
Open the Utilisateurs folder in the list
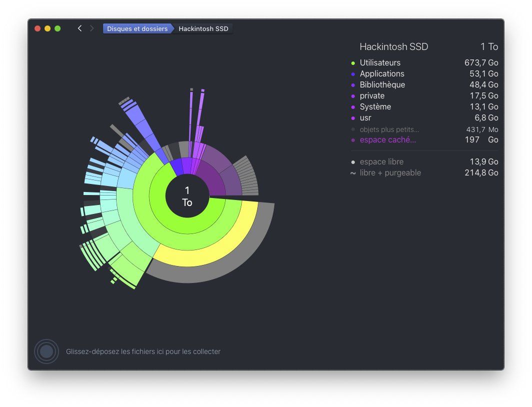380,63
